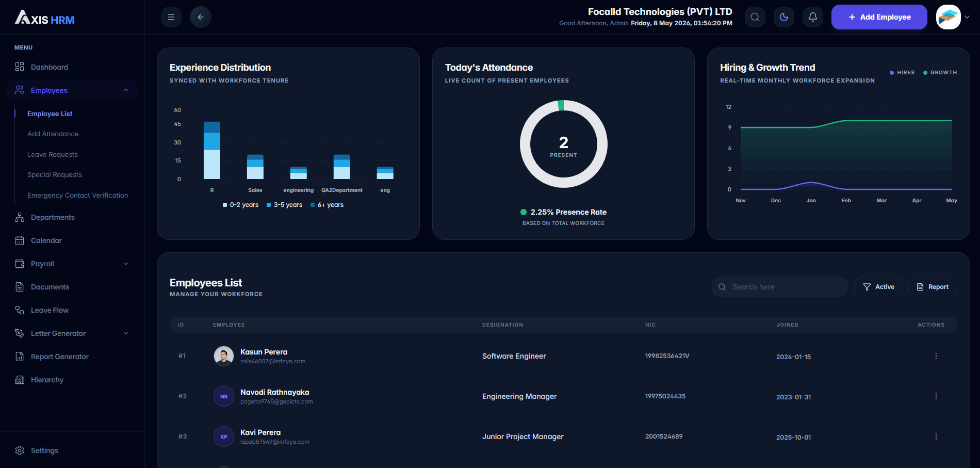Viewport: 980px width, 468px height.
Task: Toggle the HIRES series legend
Action: pos(902,73)
